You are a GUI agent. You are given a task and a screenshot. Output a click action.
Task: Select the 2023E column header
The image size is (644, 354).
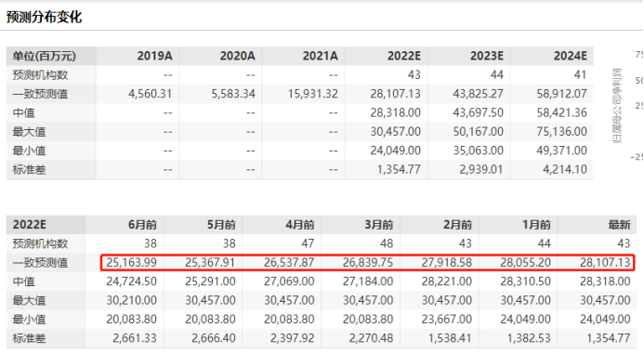[x=487, y=56]
